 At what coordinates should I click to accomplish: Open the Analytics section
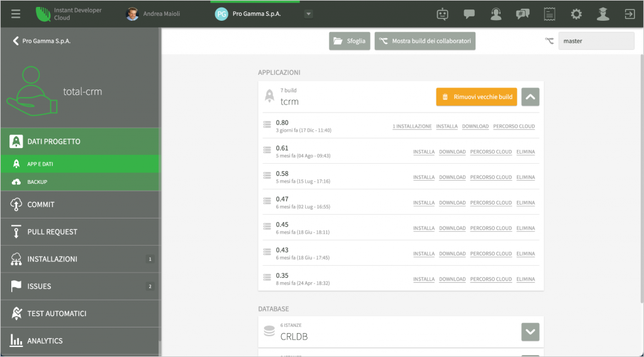[80, 341]
